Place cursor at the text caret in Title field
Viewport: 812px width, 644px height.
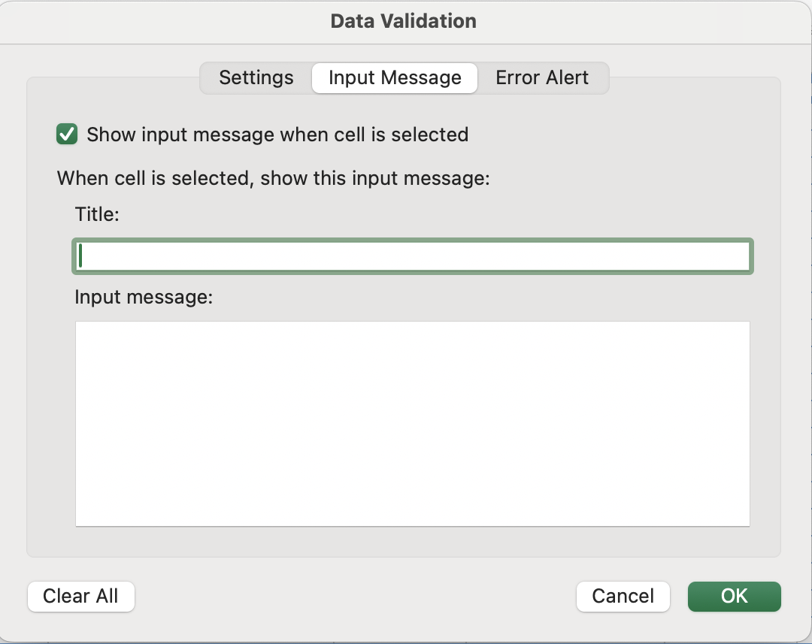(x=80, y=256)
